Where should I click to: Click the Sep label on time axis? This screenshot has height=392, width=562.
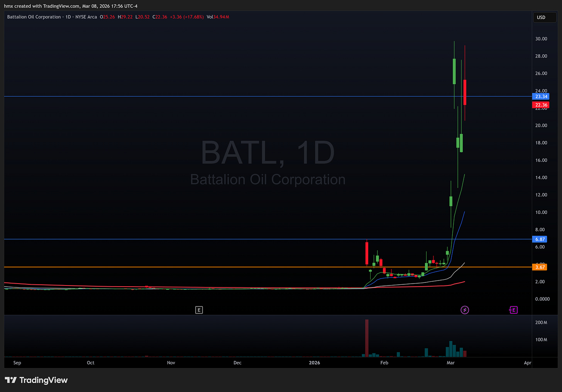click(17, 363)
